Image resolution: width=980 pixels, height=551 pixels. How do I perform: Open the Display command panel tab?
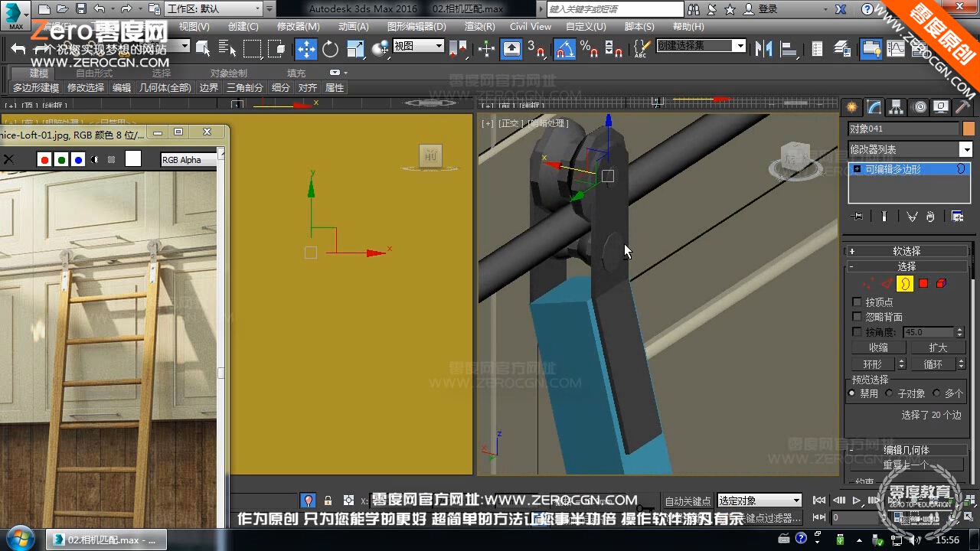pyautogui.click(x=941, y=107)
